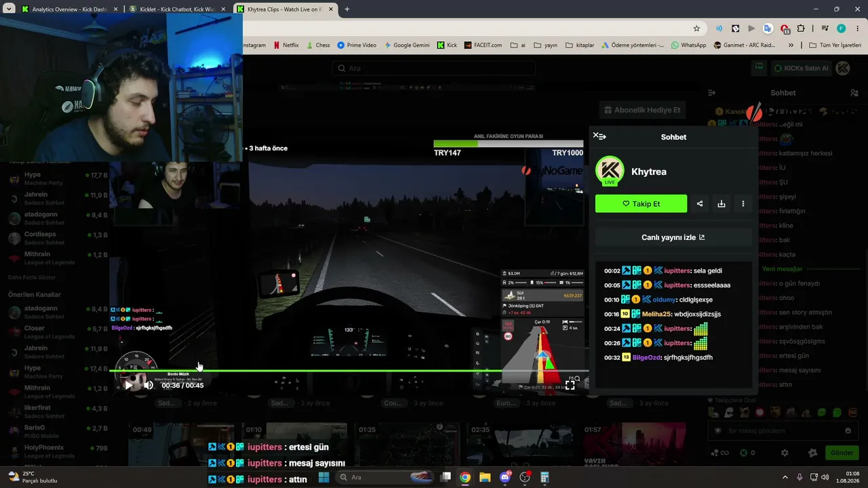Expand Daha Fazla Göster in sidebar
Image resolution: width=868 pixels, height=488 pixels.
32,277
